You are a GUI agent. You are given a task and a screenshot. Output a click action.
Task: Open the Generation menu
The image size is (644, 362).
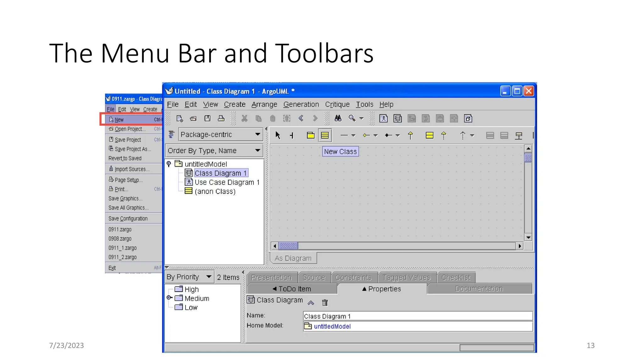pos(301,104)
